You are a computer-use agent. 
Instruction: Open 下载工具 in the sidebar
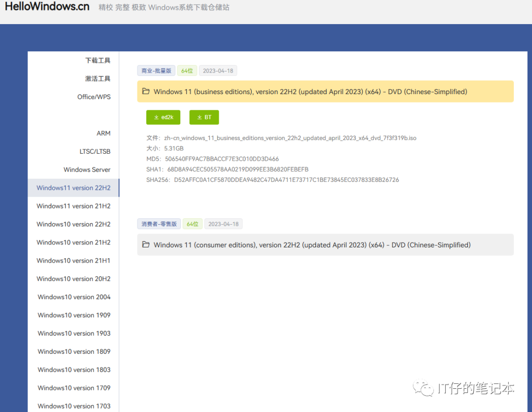click(98, 61)
